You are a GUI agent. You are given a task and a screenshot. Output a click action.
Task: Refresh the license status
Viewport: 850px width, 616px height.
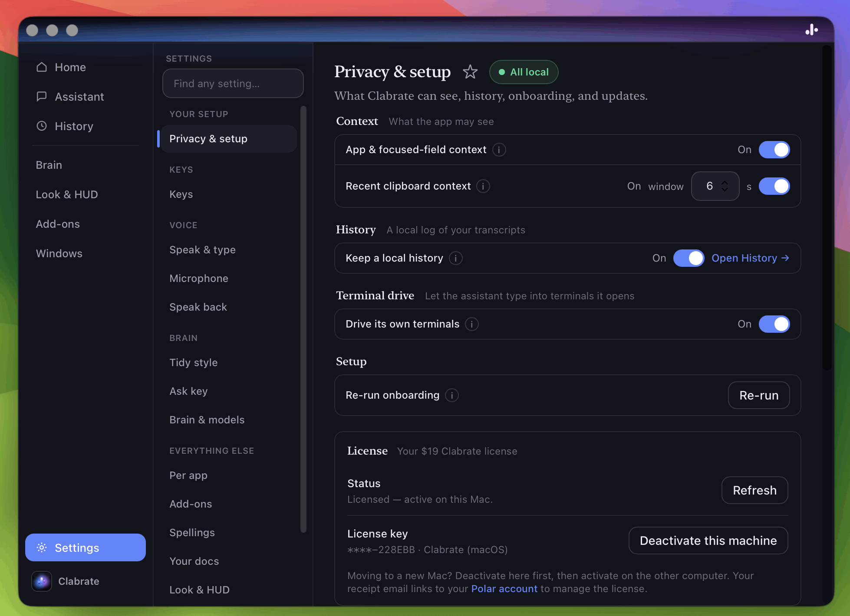[x=754, y=490]
